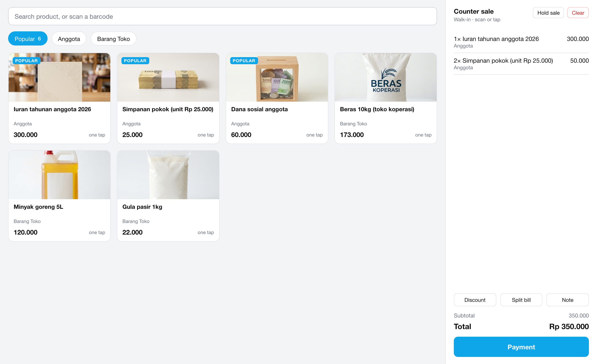Add a Note to the sale

click(567, 300)
